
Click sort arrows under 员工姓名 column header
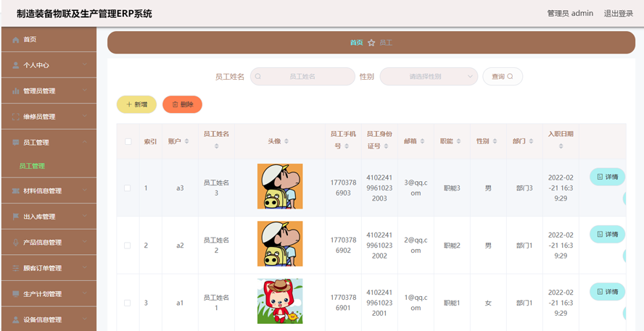(216, 146)
